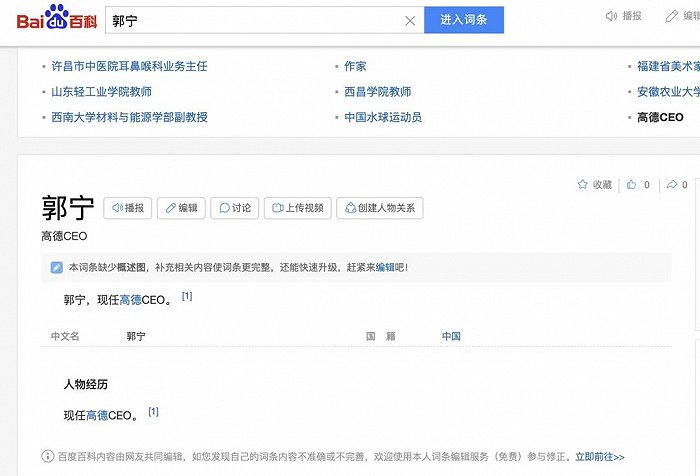Click the share arrow icon
The height and width of the screenshot is (476, 700).
click(x=671, y=184)
